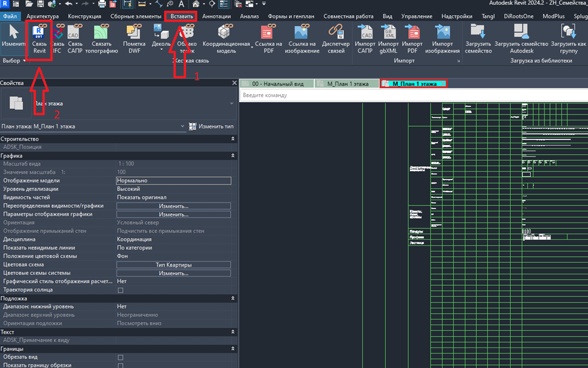
Task: Select the Импорт gbXML tool
Action: 388,39
